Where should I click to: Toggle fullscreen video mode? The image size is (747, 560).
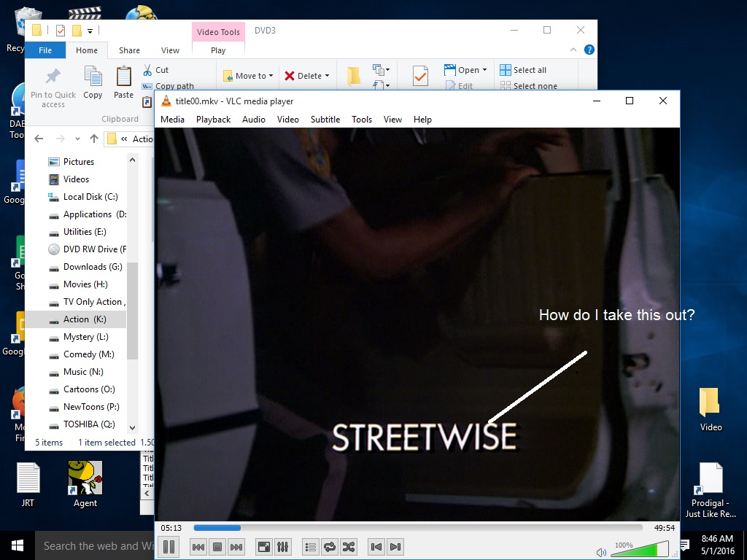264,546
